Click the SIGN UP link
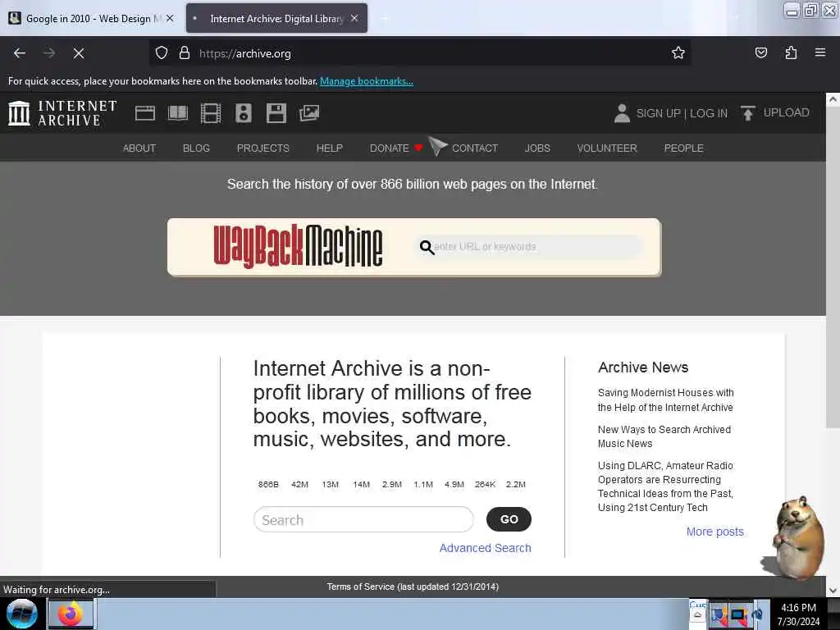The width and height of the screenshot is (840, 630). tap(658, 113)
